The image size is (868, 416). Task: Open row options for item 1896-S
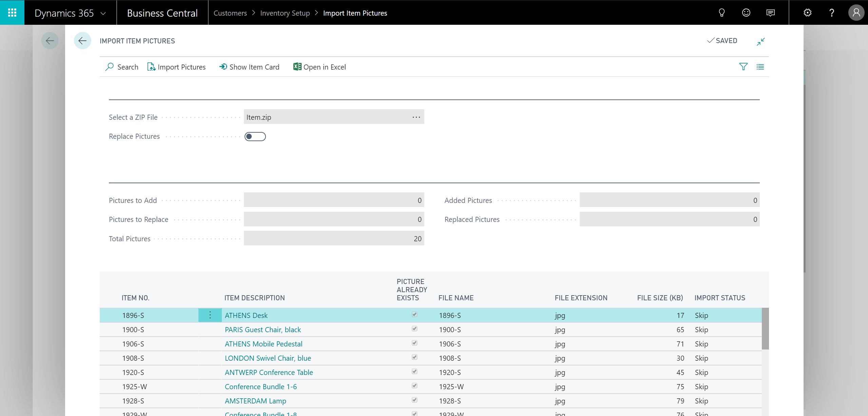click(x=210, y=315)
